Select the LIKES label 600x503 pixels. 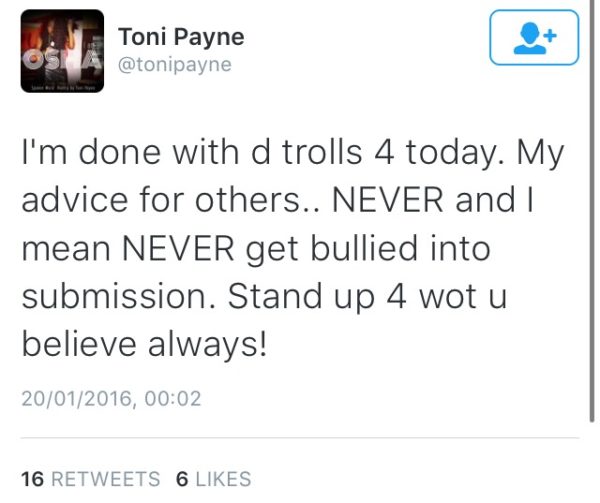pos(223,479)
